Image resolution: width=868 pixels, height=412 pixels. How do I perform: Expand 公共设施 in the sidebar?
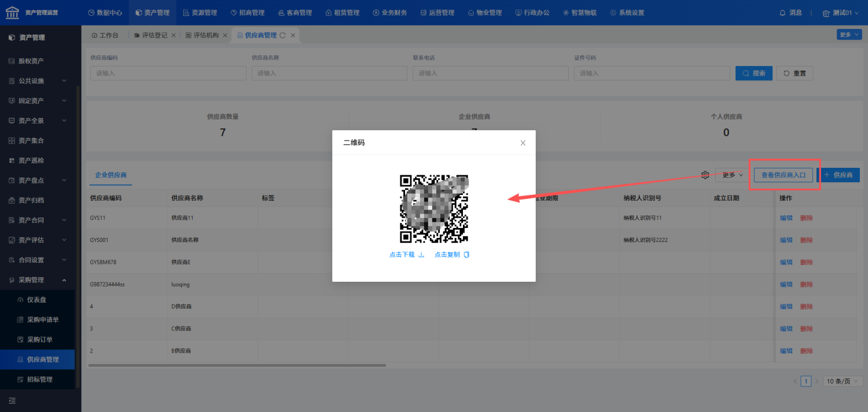tap(38, 80)
